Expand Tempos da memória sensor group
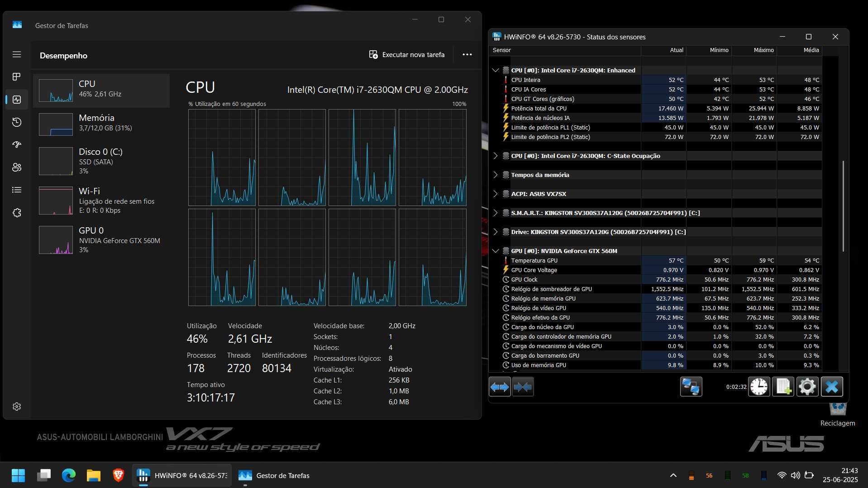Viewport: 868px width, 488px height. (x=496, y=175)
